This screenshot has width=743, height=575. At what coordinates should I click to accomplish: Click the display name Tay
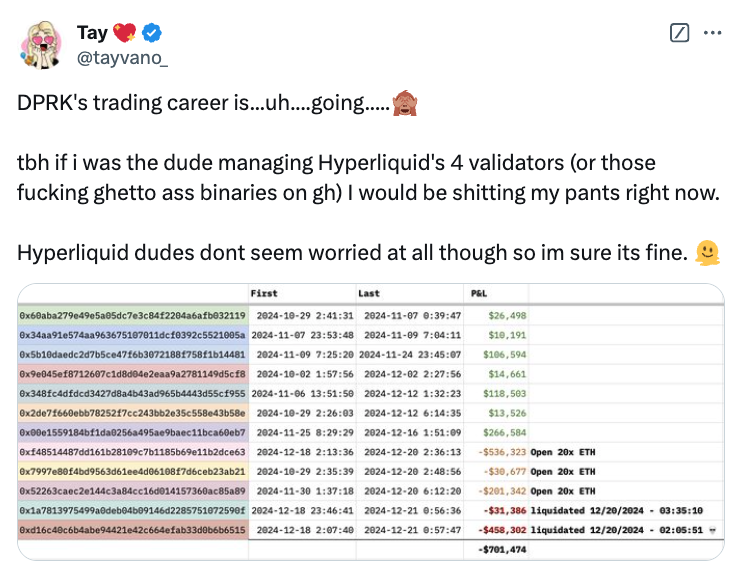[x=92, y=33]
